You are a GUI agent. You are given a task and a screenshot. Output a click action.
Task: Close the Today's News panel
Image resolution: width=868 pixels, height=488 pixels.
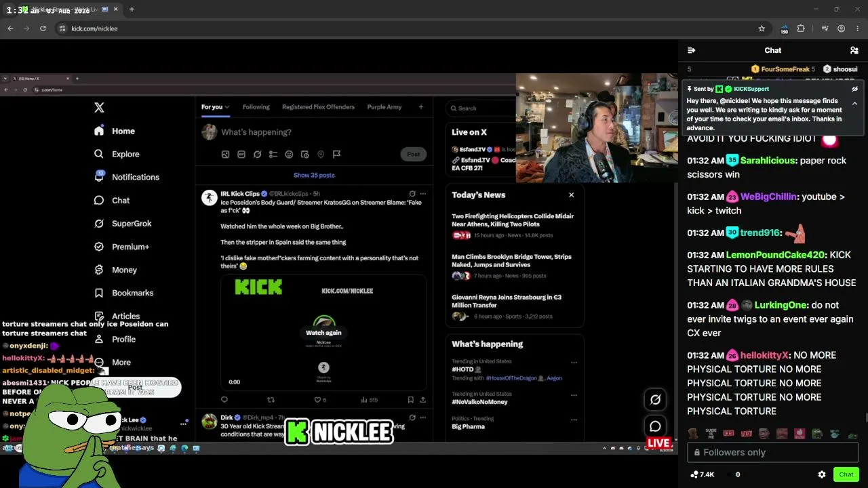571,195
